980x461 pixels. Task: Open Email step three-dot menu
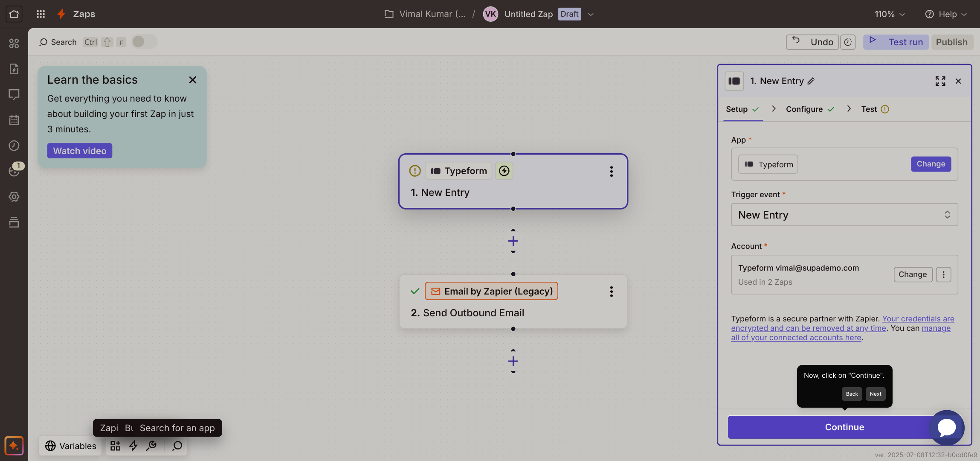click(x=611, y=291)
